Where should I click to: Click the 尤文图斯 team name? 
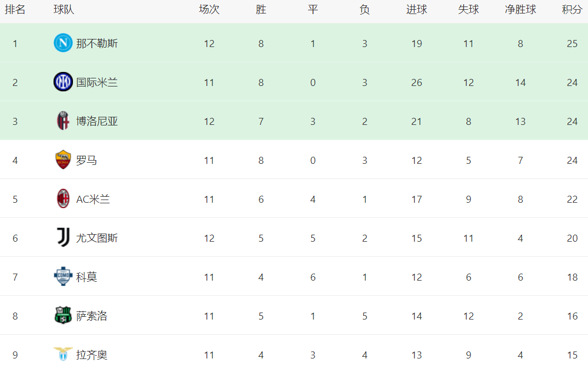coord(97,238)
